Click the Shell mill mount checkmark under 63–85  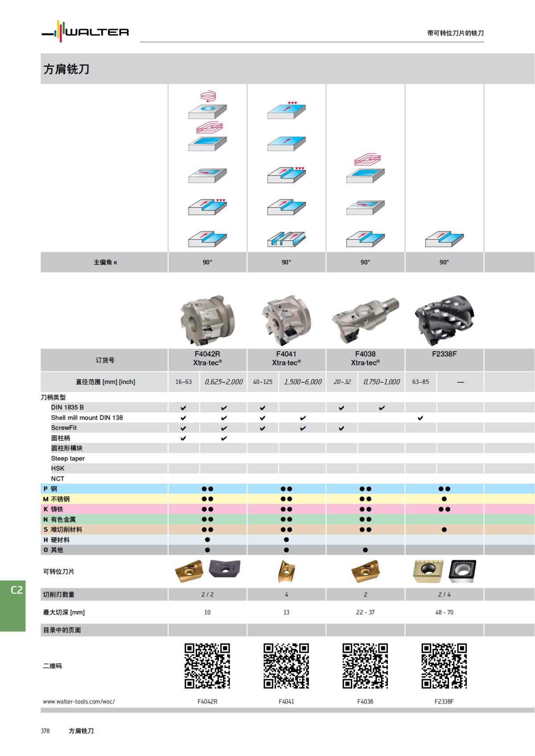coord(420,418)
